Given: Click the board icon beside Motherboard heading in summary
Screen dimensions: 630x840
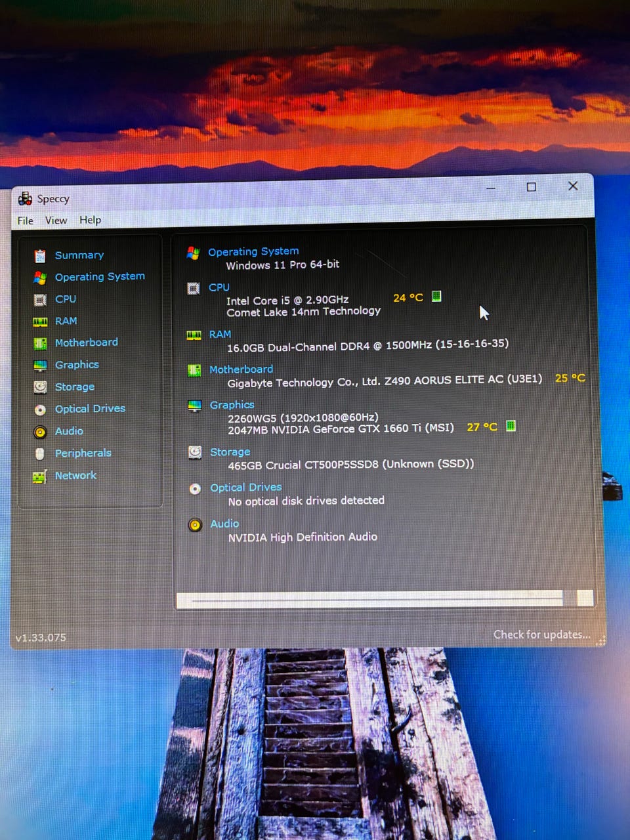Looking at the screenshot, I should (194, 371).
